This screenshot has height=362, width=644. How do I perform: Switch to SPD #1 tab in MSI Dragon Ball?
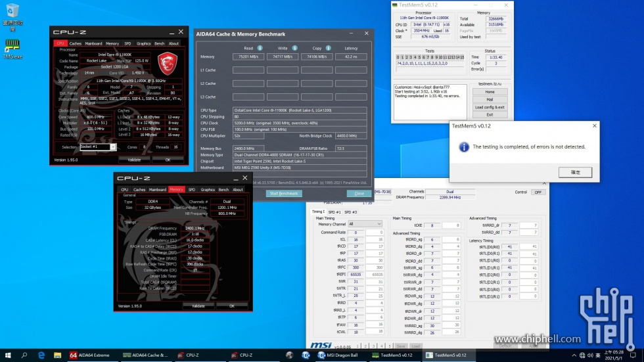[334, 212]
